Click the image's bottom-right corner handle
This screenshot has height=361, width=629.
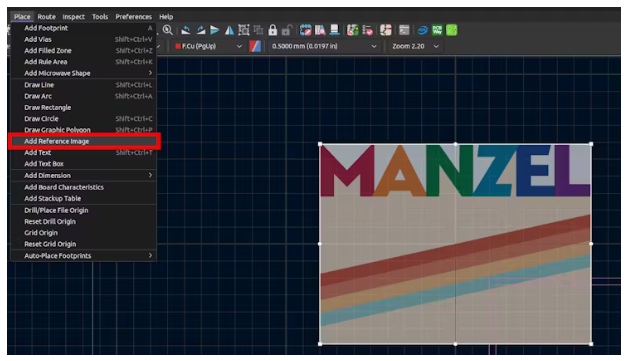point(591,344)
